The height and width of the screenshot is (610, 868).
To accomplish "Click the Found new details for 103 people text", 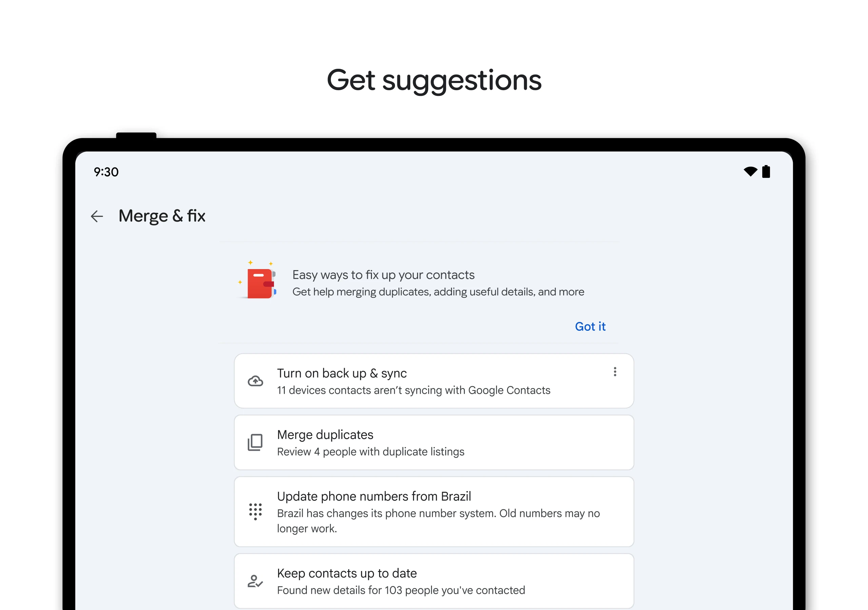I will click(401, 590).
